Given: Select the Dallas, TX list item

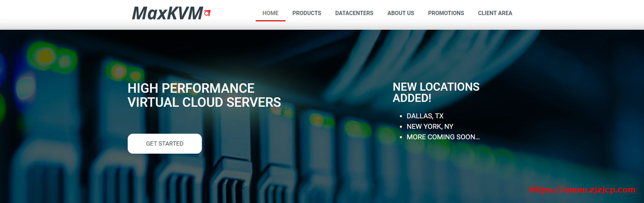Looking at the screenshot, I should tap(425, 116).
